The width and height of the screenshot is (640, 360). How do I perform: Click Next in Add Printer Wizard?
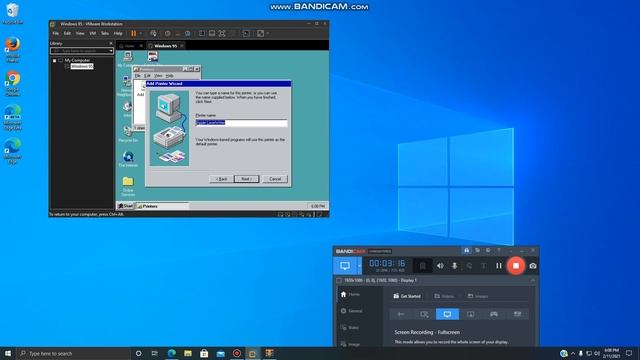(x=247, y=179)
